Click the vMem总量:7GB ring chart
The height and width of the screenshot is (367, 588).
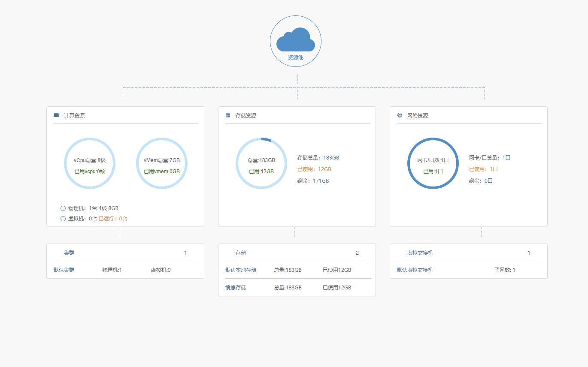point(162,163)
